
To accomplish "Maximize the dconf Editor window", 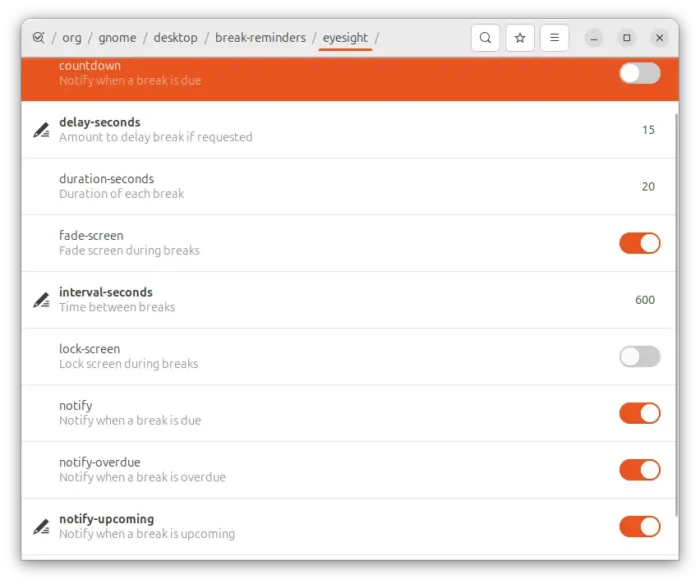I will (627, 38).
